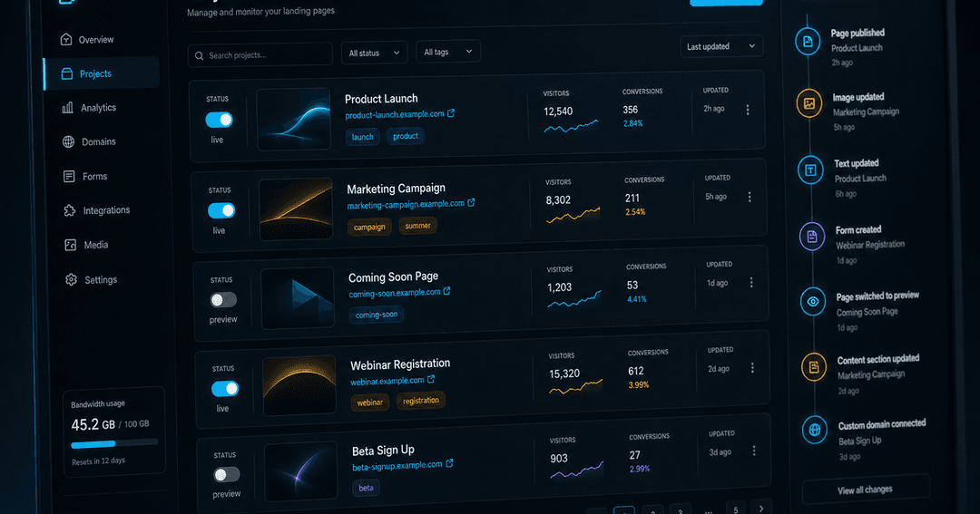Viewport: 980px width, 514px height.
Task: Click the Bandwidth usage progress bar
Action: coord(114,444)
